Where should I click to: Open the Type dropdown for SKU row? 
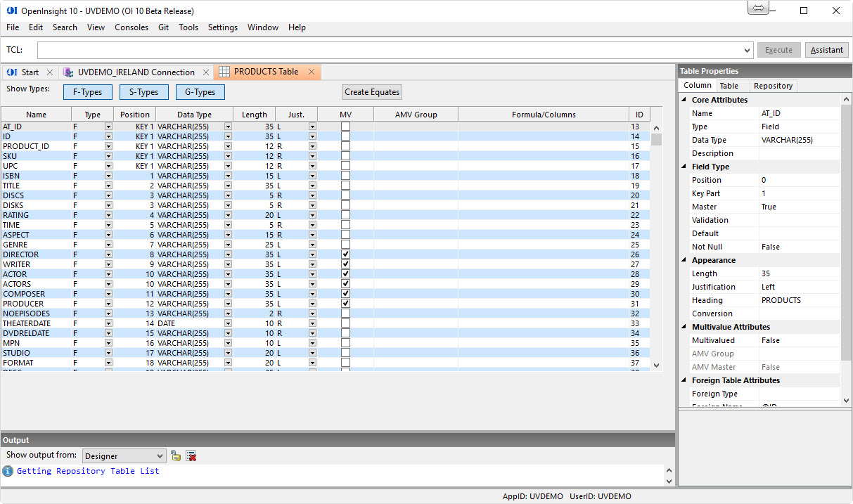[x=108, y=156]
